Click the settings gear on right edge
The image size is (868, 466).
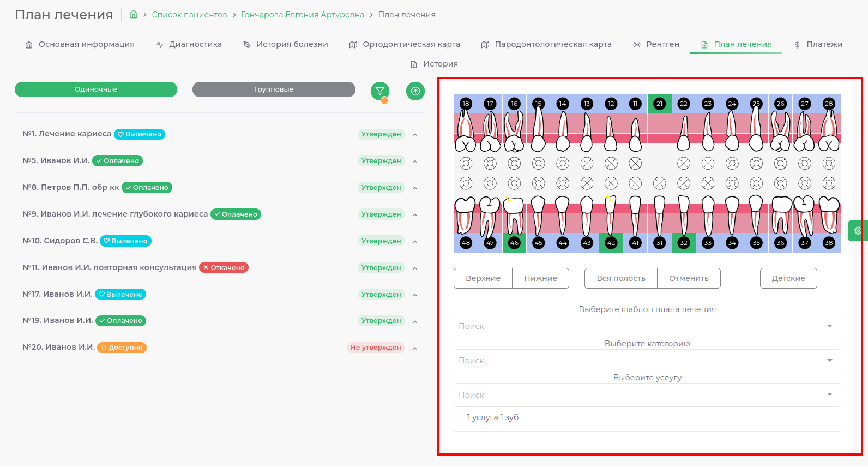[858, 230]
